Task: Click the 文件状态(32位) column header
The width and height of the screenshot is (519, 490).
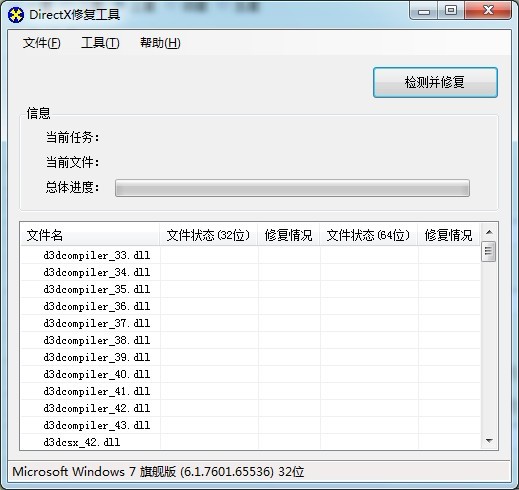Action: click(x=209, y=235)
